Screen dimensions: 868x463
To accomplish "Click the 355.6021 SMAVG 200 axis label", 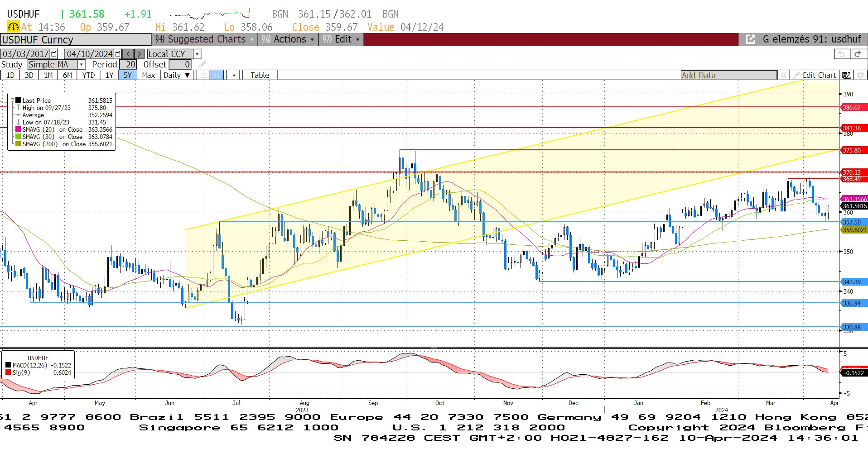I will (854, 230).
